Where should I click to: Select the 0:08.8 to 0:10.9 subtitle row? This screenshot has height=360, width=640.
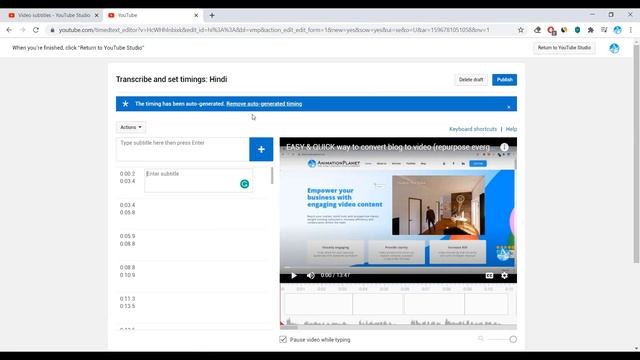click(x=192, y=276)
